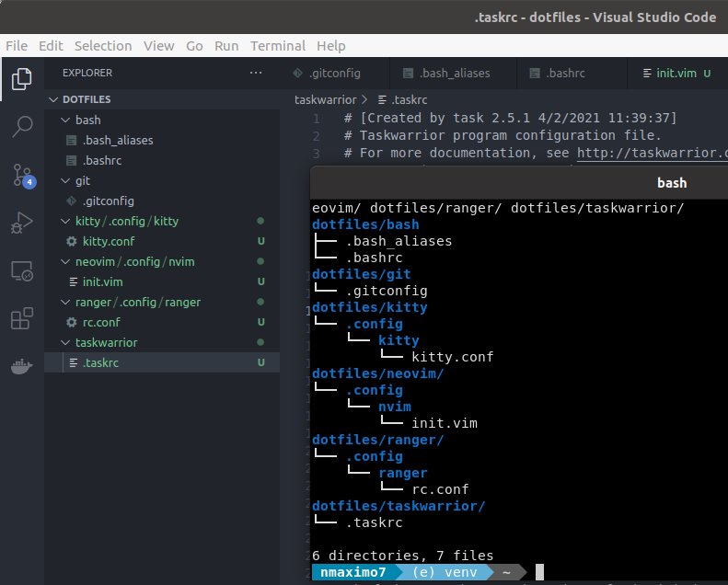This screenshot has width=728, height=585.
Task: Open the Explorer view in activity bar
Action: [22, 79]
